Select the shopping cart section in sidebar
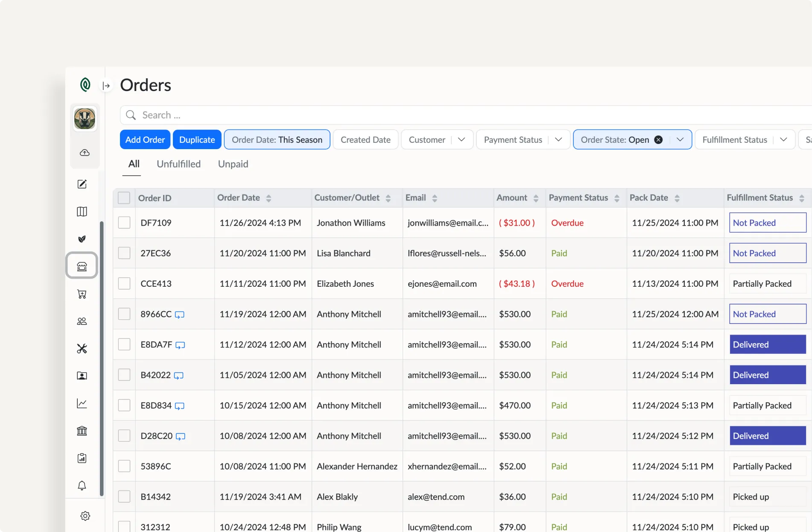Viewport: 812px width, 532px height. click(x=82, y=294)
